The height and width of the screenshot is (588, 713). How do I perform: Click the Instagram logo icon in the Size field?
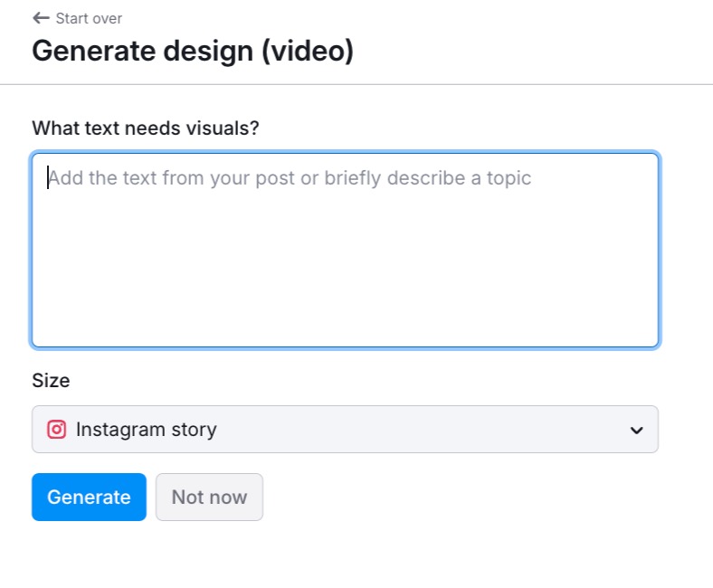click(56, 430)
